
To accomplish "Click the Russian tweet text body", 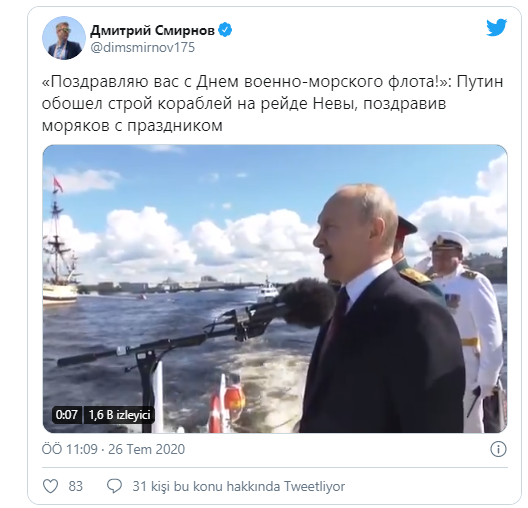I will pyautogui.click(x=272, y=103).
